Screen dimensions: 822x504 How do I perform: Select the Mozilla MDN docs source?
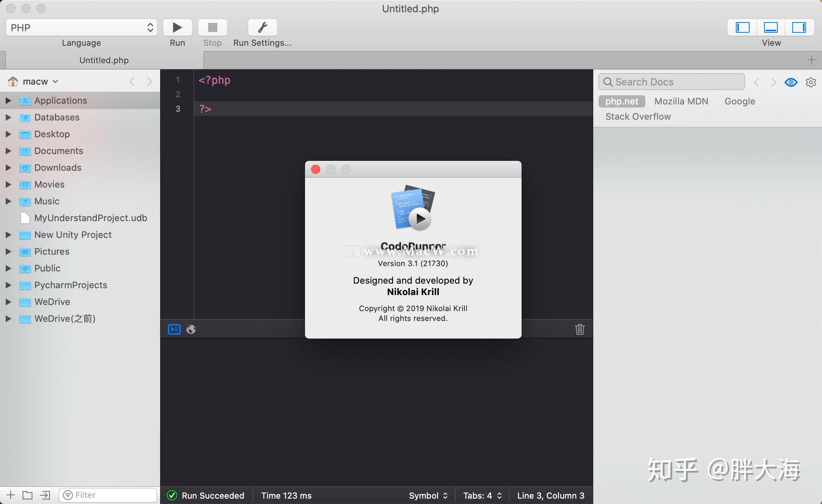click(681, 101)
